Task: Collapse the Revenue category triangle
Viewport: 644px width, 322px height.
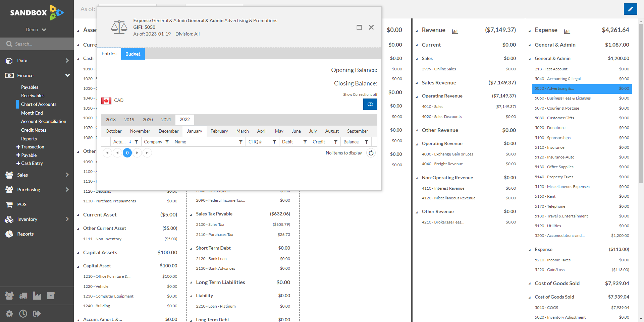Action: pos(417,31)
